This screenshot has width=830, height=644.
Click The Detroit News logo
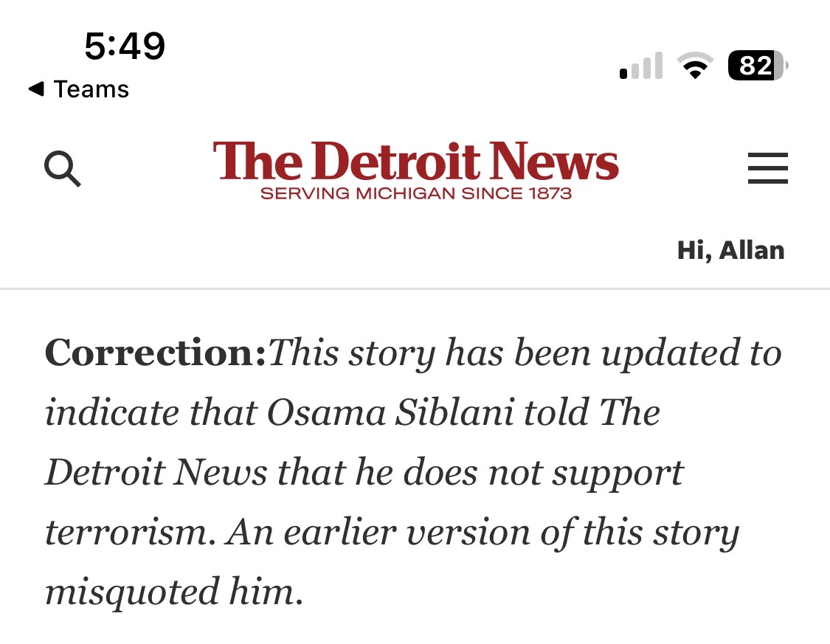click(x=415, y=162)
